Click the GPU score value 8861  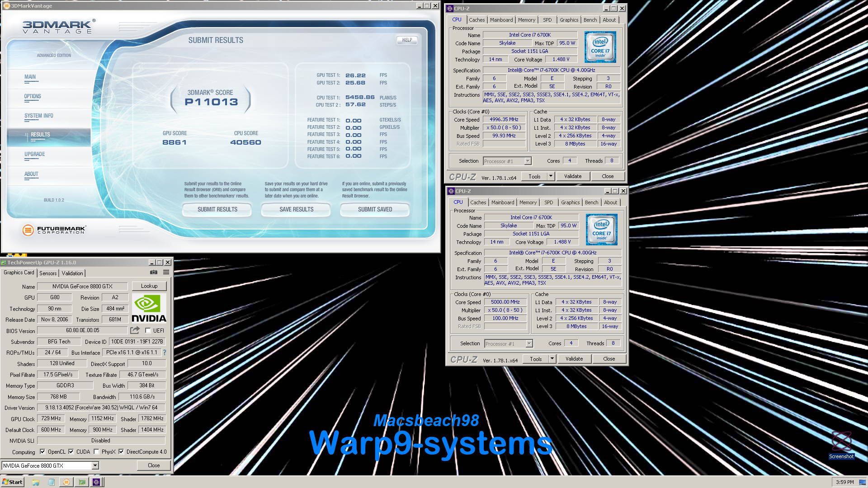coord(175,142)
